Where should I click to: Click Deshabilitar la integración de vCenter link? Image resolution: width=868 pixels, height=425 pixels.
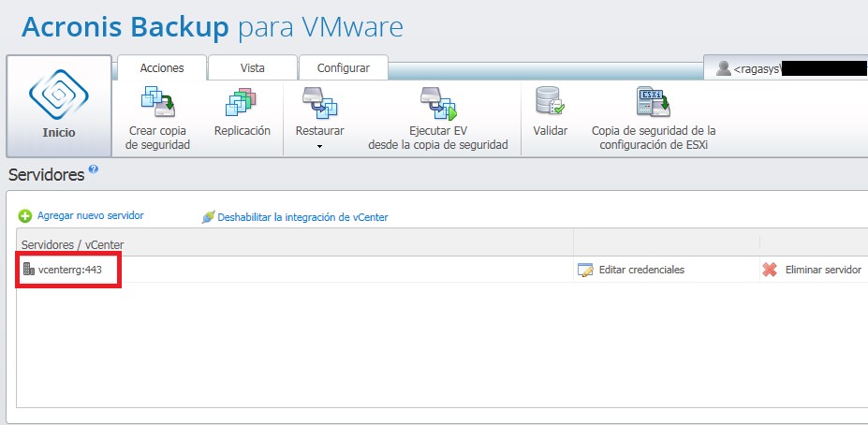pos(302,217)
